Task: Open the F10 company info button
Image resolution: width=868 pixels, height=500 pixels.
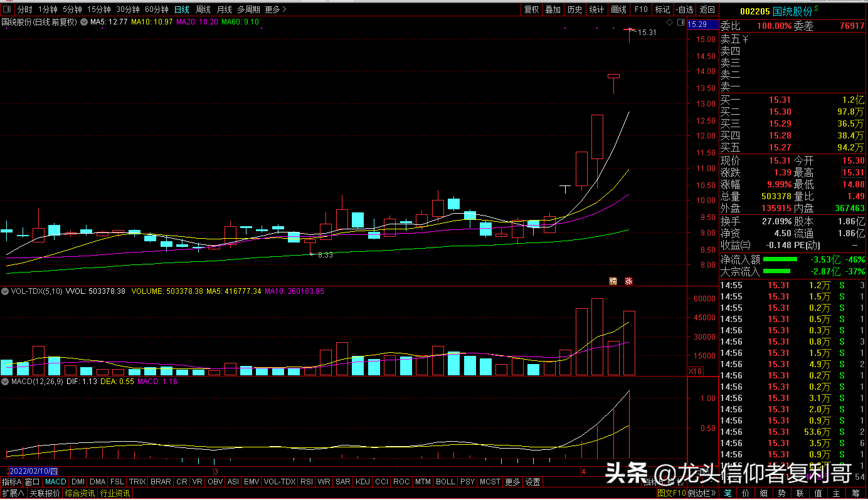Action: (x=640, y=9)
